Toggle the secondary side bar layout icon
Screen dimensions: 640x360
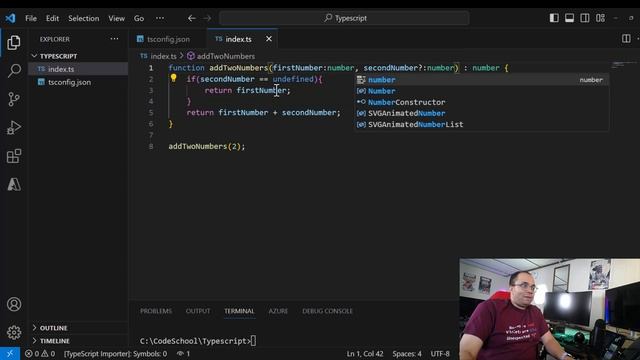[584, 18]
